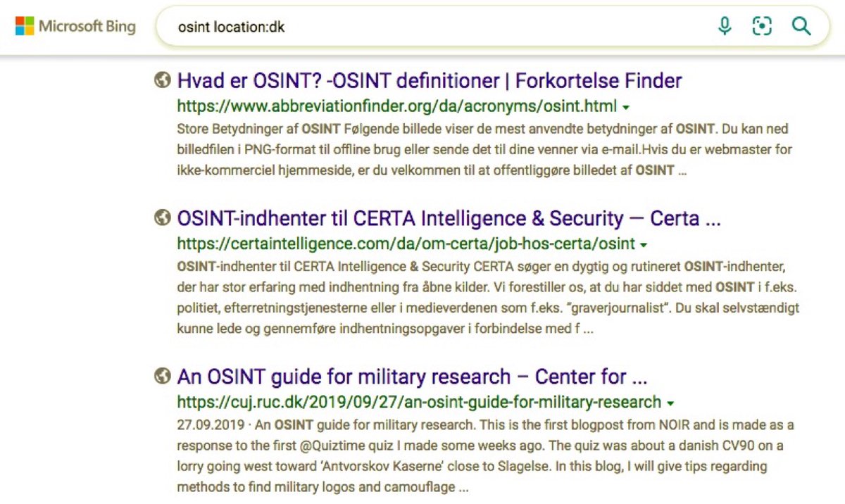Click snippet line 'ikke-kommerciel hjemmeside'
The height and width of the screenshot is (504, 845).
click(x=432, y=170)
